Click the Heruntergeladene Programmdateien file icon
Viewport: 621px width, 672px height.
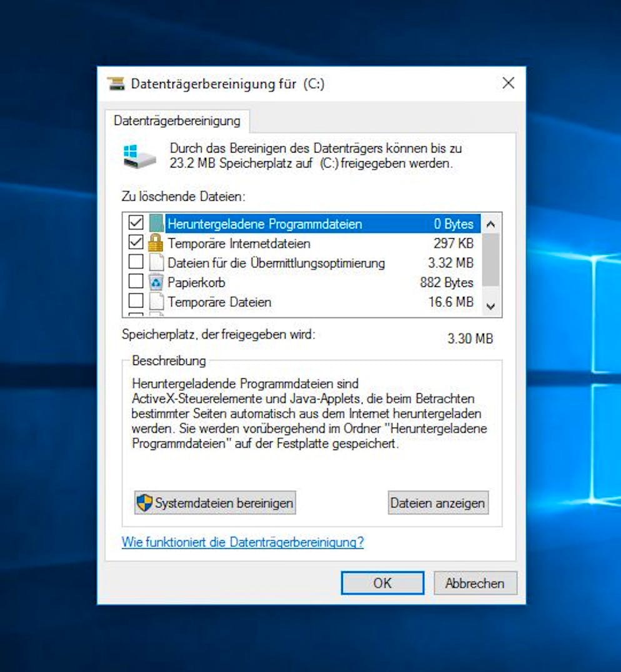(157, 223)
